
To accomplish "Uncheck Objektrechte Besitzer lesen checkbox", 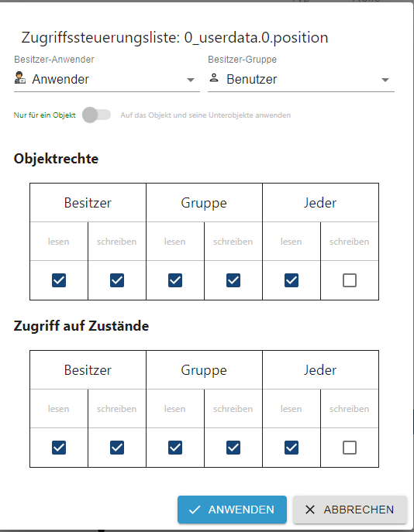I will pyautogui.click(x=59, y=280).
